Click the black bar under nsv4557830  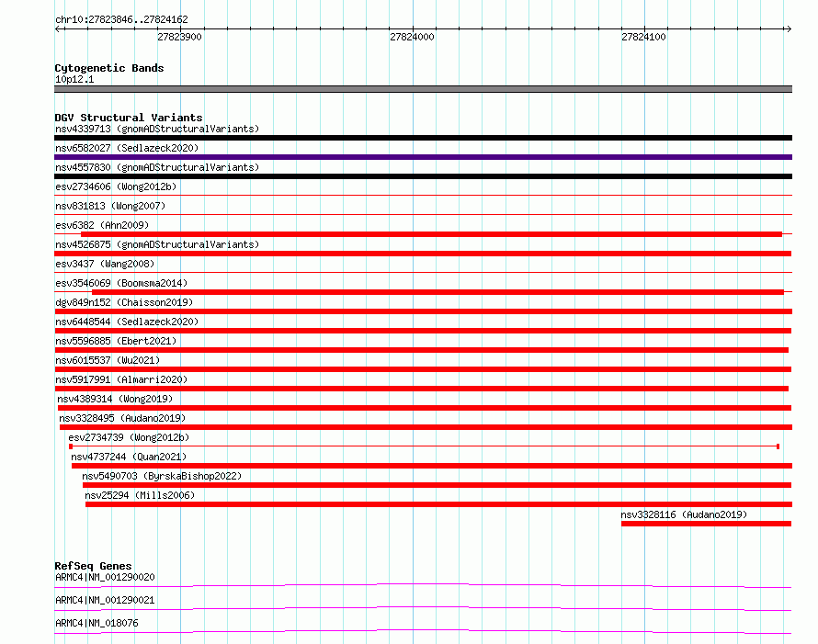click(x=423, y=176)
